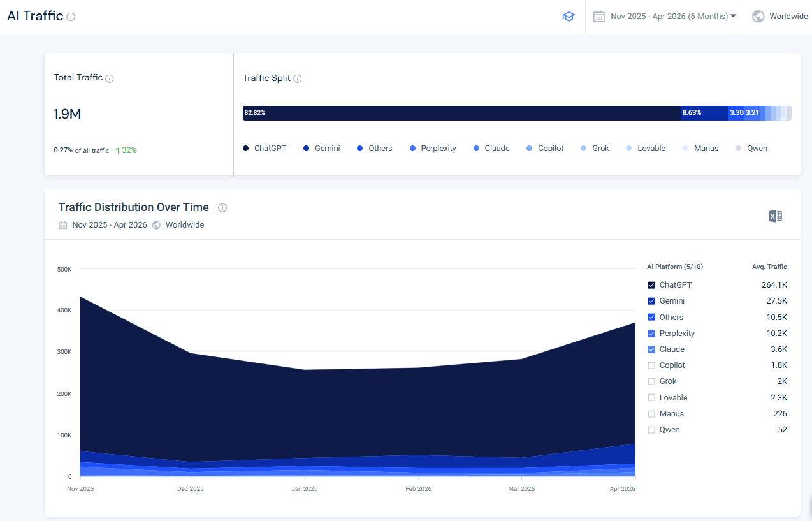Click the 3.30 Others segment in split bar
This screenshot has width=812, height=521.
736,113
